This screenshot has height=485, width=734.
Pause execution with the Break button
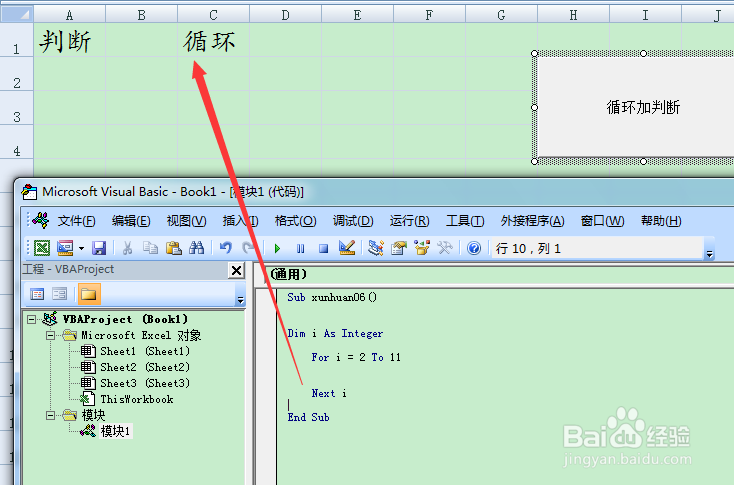click(301, 248)
